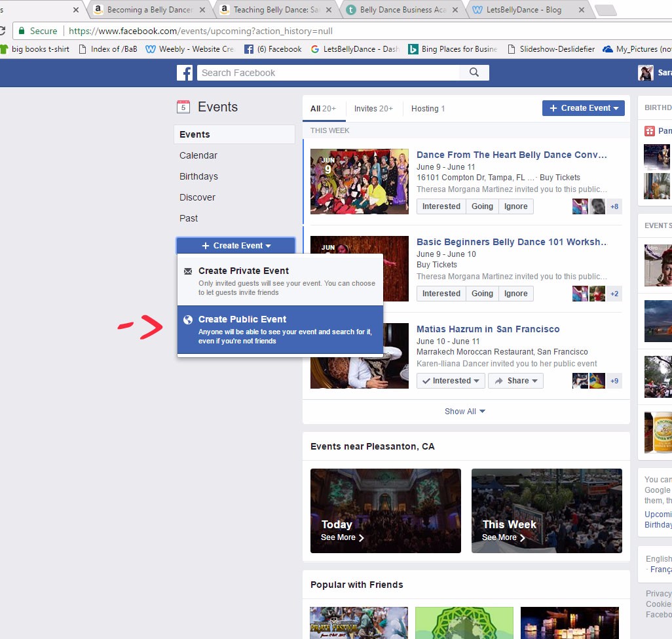This screenshot has width=672, height=639.
Task: Select the Hosting 1 tab
Action: [428, 109]
